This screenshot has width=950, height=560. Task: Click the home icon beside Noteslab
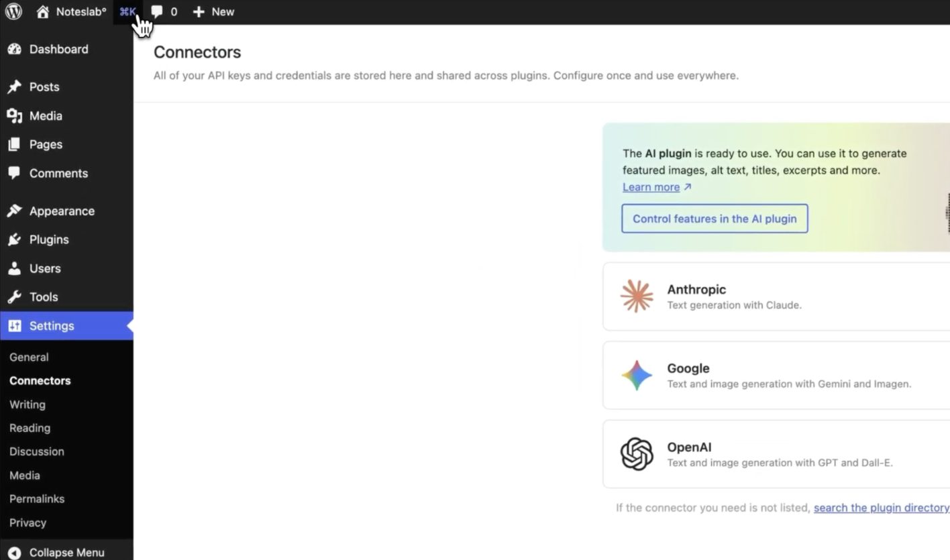(x=43, y=11)
